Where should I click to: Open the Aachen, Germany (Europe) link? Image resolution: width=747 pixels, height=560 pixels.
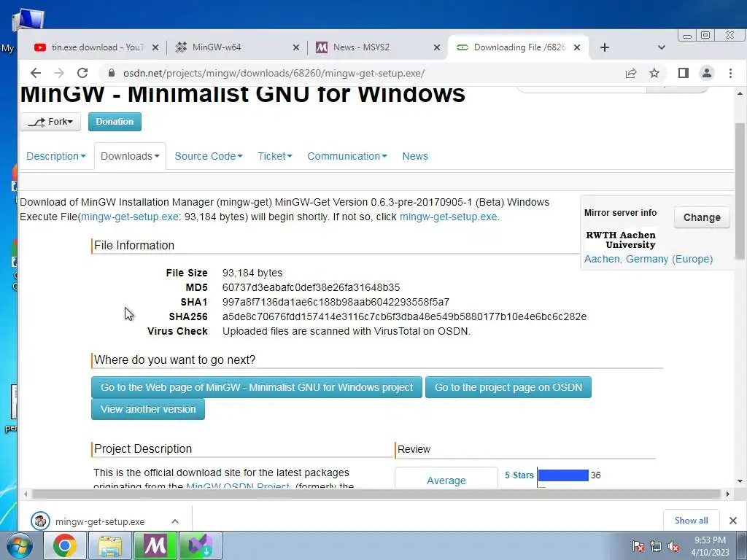click(x=649, y=259)
